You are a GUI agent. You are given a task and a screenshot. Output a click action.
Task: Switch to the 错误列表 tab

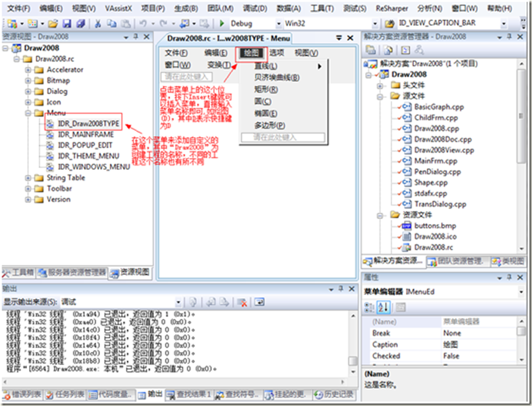tap(22, 394)
